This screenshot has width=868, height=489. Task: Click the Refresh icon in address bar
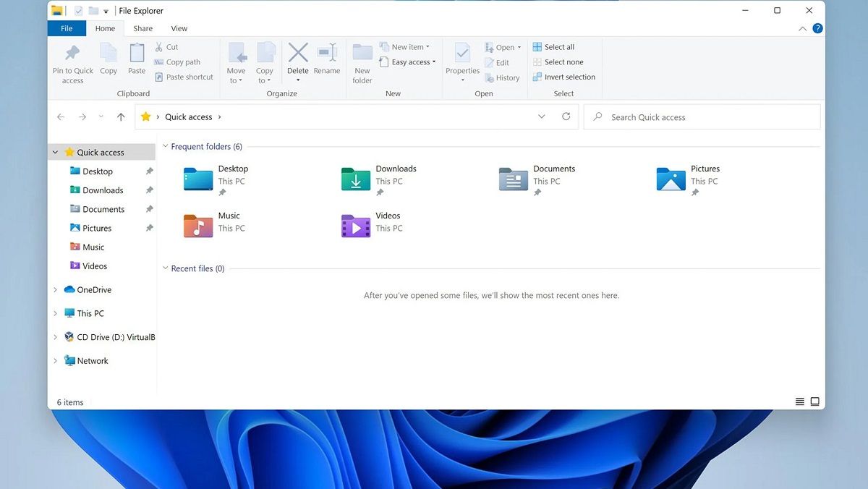pyautogui.click(x=566, y=116)
